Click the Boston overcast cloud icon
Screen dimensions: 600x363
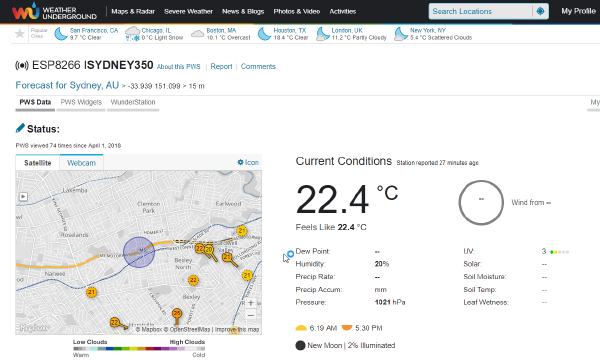[197, 34]
